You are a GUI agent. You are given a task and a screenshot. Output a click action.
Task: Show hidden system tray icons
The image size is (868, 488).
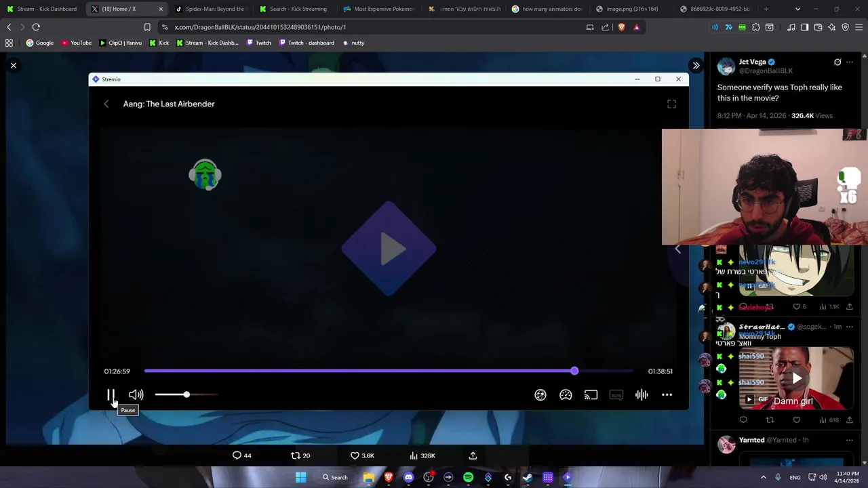(x=764, y=477)
